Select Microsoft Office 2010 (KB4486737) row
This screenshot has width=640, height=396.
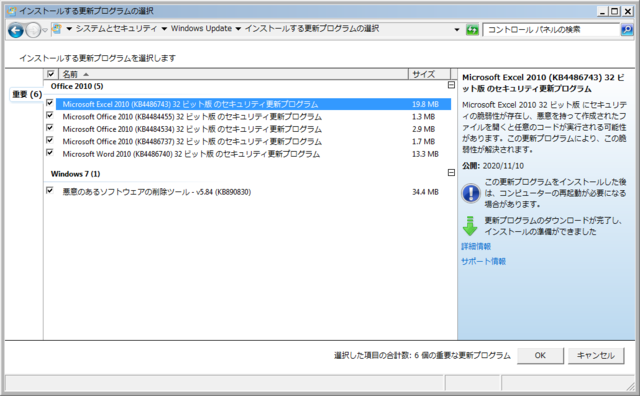click(253, 142)
